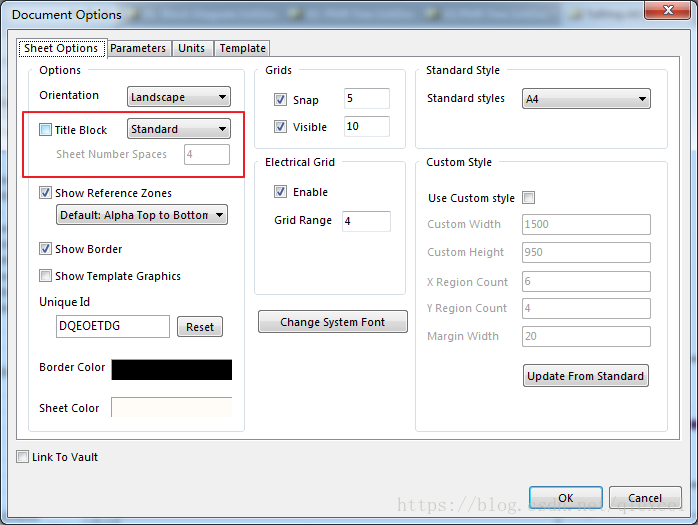Turn off Electrical Grid Enable checkbox
Viewport: 698px width, 525px height.
[x=280, y=192]
